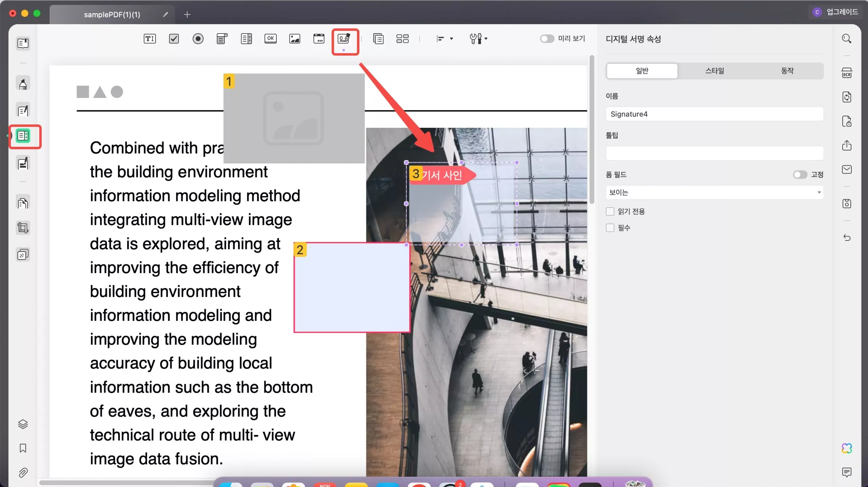Screen dimensions: 868x487
Task: Show the Layers panel
Action: click(23, 424)
